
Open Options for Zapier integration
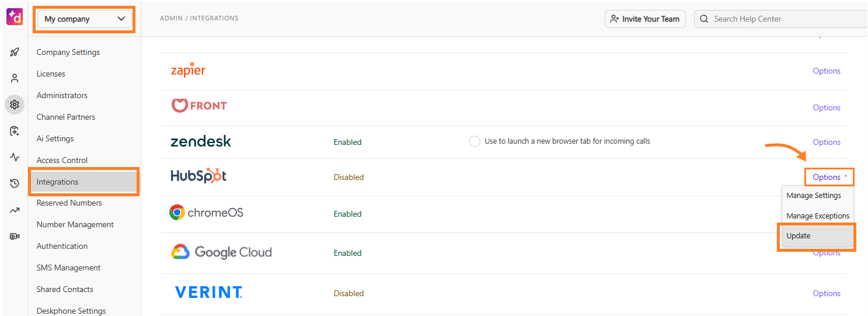click(x=827, y=71)
